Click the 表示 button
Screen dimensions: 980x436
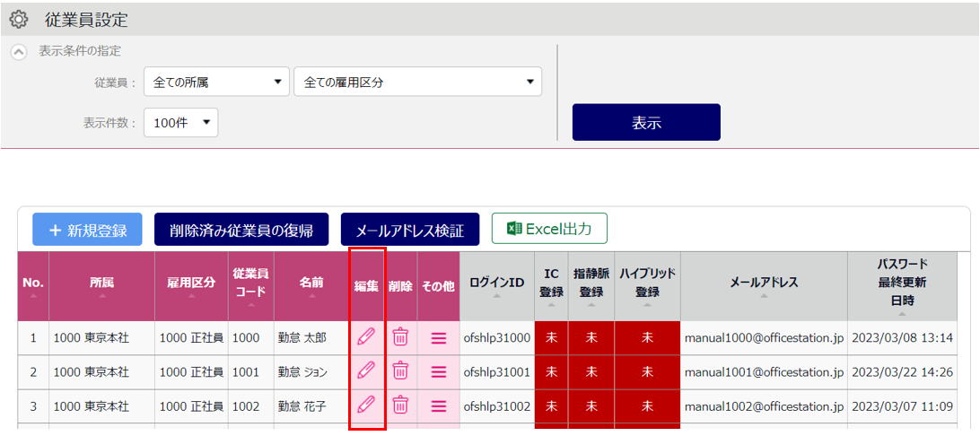[x=646, y=122]
